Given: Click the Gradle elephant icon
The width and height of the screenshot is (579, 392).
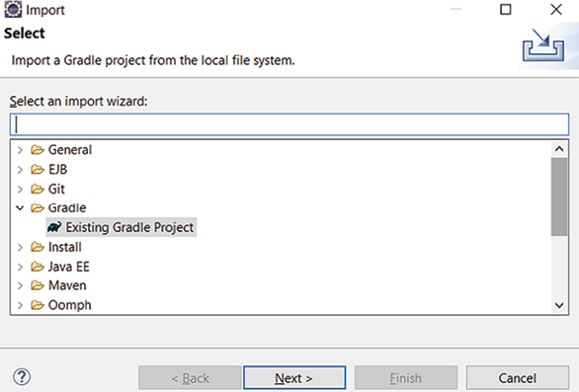Looking at the screenshot, I should tap(54, 227).
